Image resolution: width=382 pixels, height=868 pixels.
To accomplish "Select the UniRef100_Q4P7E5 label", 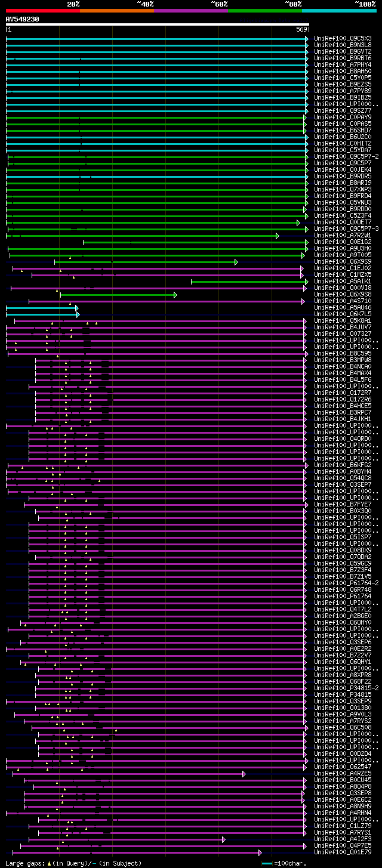I will (343, 845).
